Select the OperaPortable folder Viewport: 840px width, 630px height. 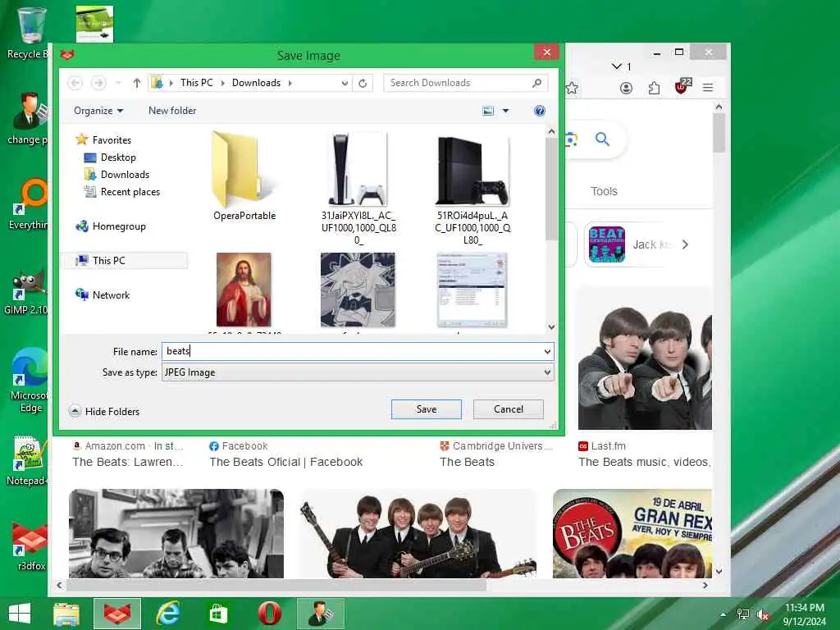click(x=244, y=177)
